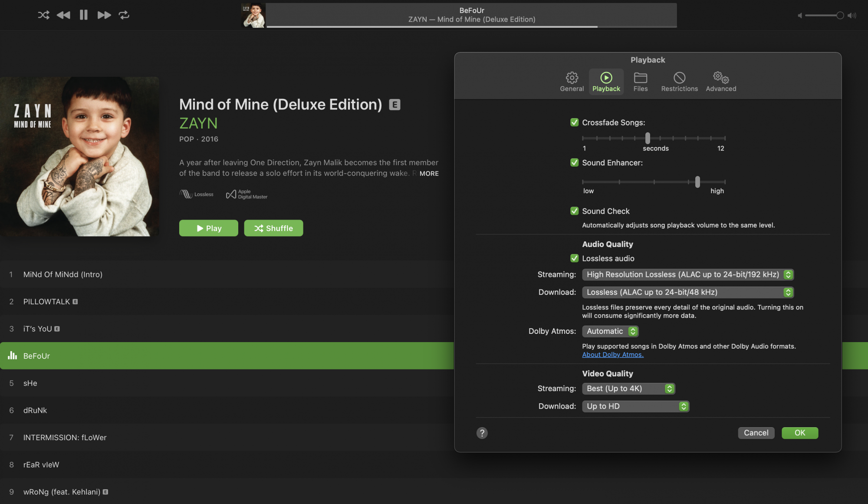The width and height of the screenshot is (868, 504).
Task: Click the explicit badge beside album title
Action: [x=395, y=105]
